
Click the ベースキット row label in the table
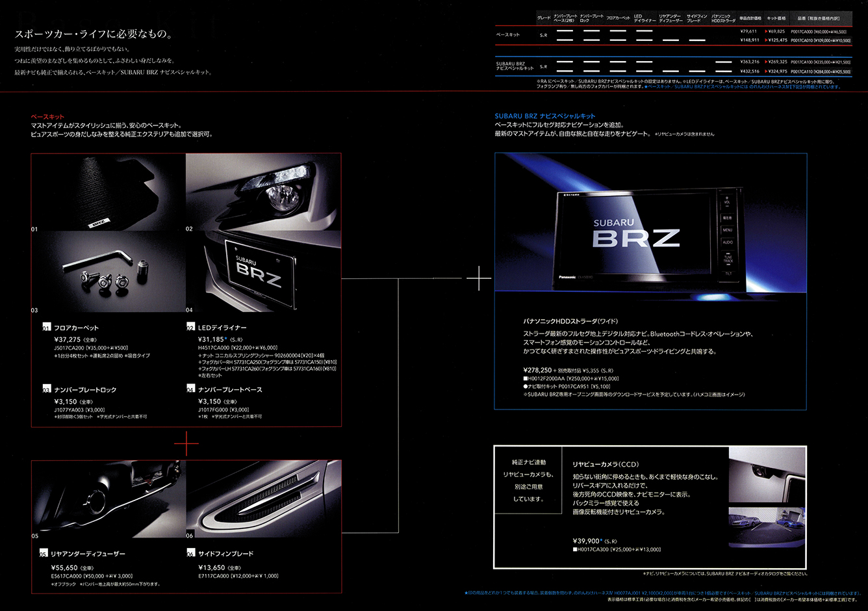pyautogui.click(x=507, y=34)
